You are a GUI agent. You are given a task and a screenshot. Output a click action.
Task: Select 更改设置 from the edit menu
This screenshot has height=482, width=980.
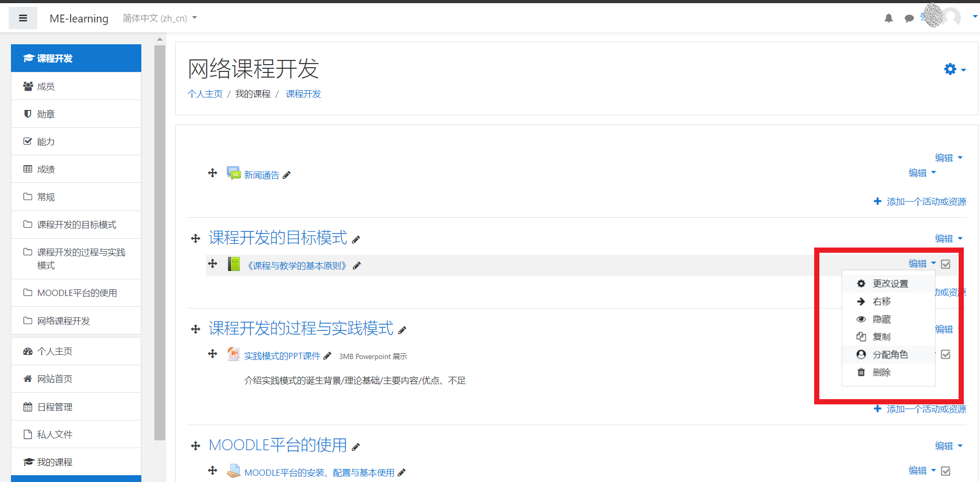point(890,283)
